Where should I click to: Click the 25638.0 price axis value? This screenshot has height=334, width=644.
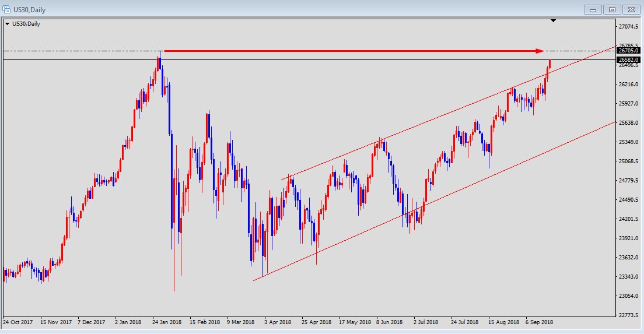(628, 122)
